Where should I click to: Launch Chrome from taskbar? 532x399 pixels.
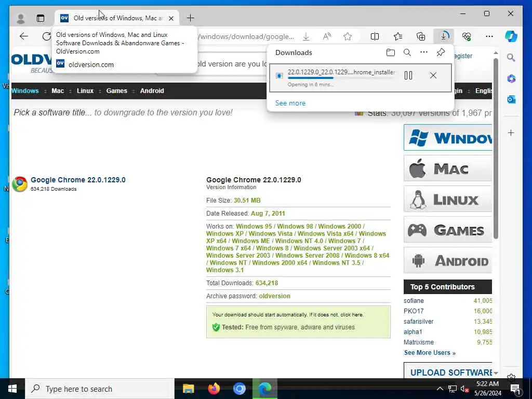239,389
